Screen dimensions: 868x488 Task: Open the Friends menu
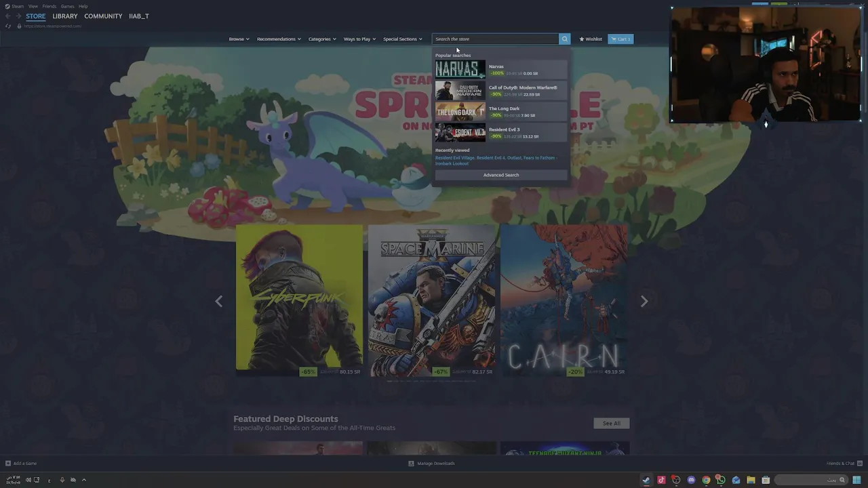50,6
